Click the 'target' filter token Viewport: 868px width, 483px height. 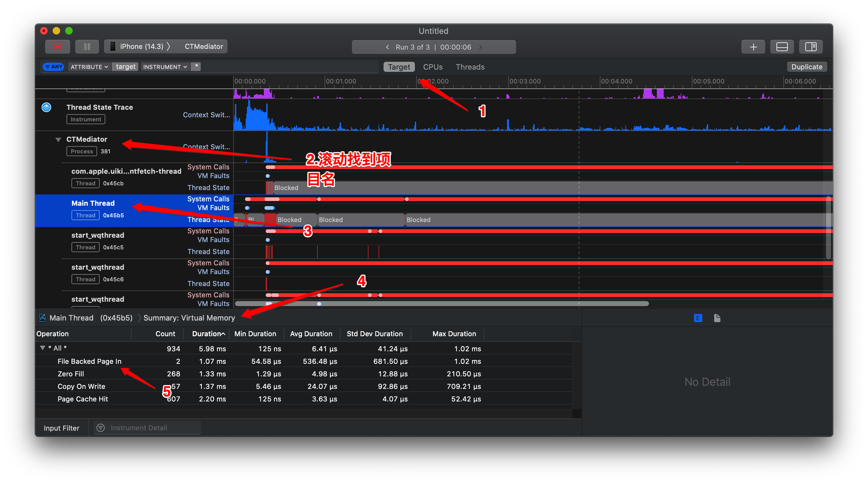126,67
